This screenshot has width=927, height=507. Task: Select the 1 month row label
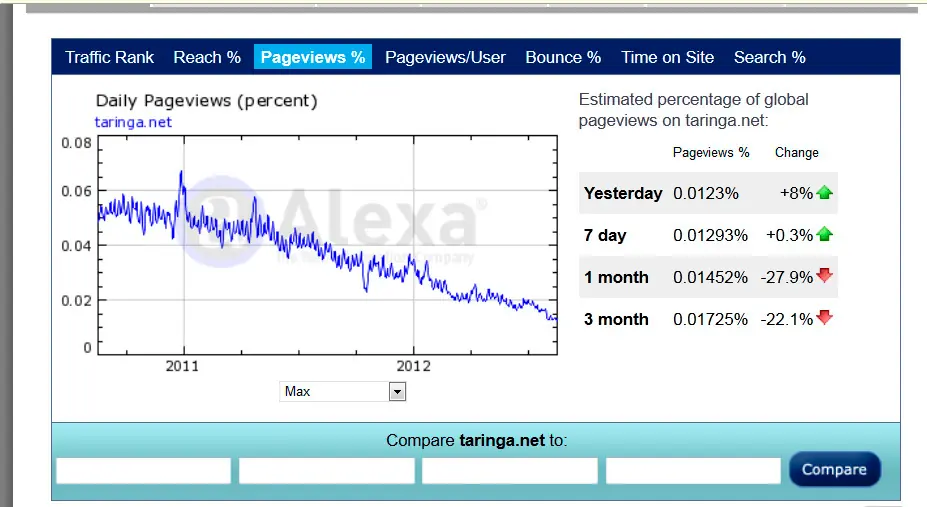[x=616, y=277]
